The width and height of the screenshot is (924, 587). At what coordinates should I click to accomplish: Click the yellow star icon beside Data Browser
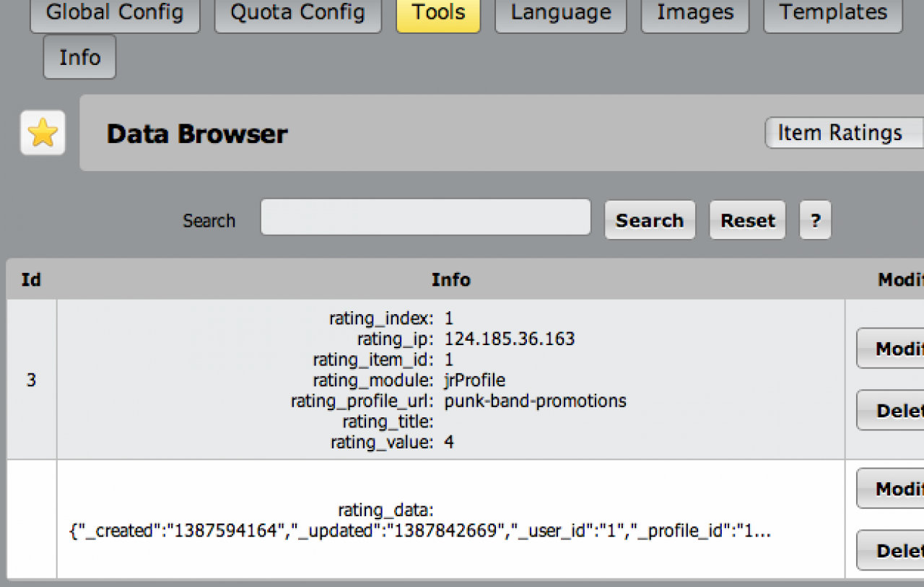click(43, 133)
